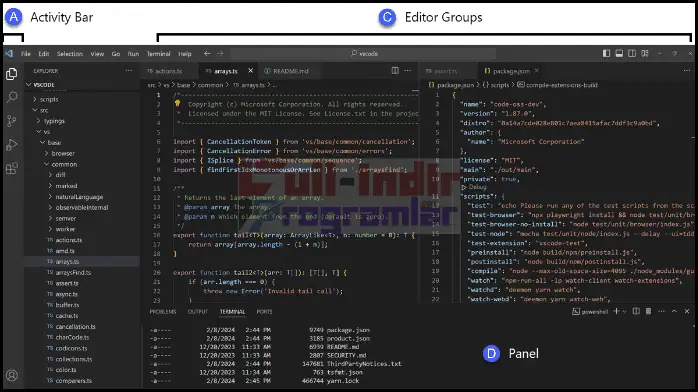Toggle primary sidebar visibility
The width and height of the screenshot is (698, 392).
tap(606, 53)
